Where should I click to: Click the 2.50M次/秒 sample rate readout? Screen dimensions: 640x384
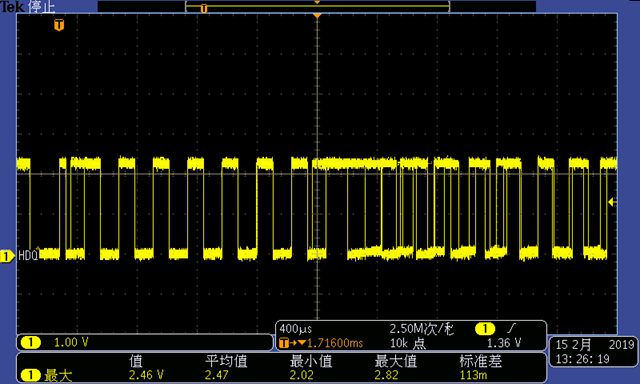pos(421,329)
